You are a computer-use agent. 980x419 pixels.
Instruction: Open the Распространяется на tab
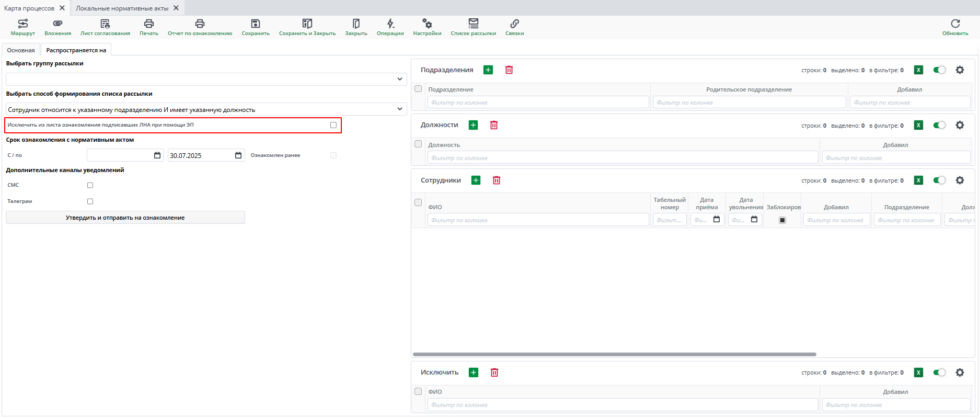[76, 50]
